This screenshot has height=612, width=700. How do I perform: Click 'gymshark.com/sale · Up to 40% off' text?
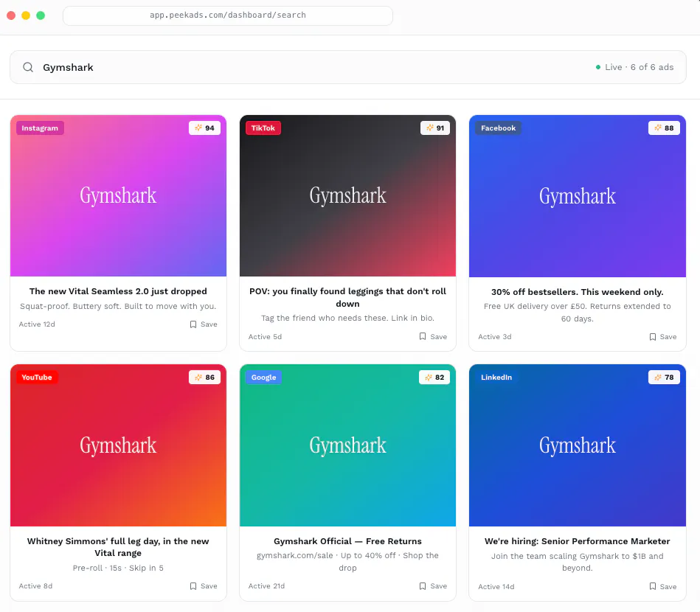(x=347, y=562)
